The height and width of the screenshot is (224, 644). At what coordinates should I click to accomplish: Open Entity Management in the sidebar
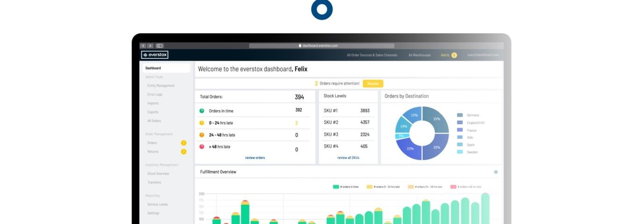pyautogui.click(x=161, y=86)
